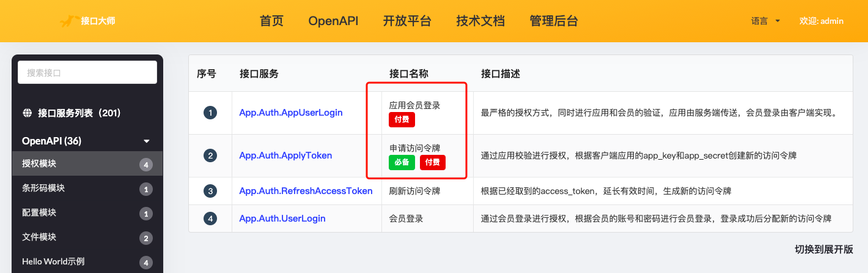Viewport: 868px width, 273px height.
Task: Click the 接口大师 logo icon
Action: (x=68, y=21)
